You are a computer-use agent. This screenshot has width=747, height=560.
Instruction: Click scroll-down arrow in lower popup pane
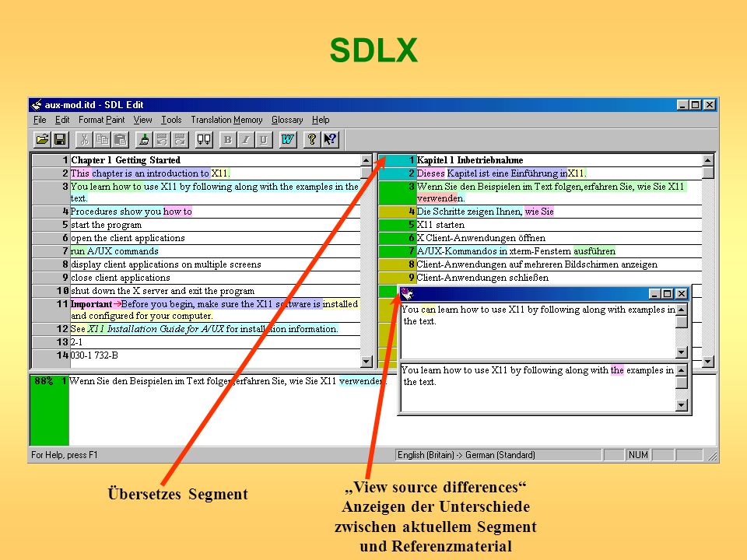pyautogui.click(x=682, y=405)
